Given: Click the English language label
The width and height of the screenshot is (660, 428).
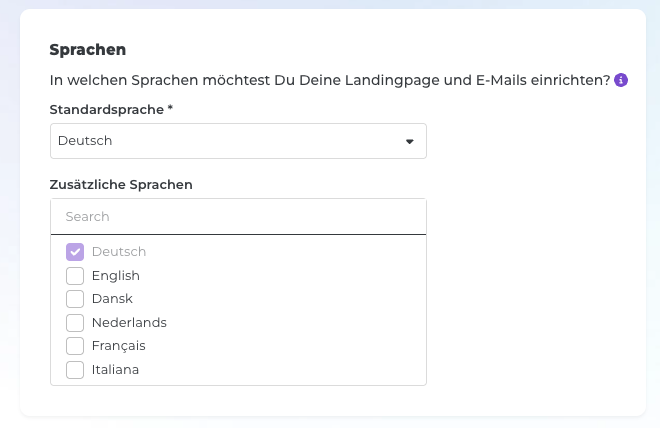Looking at the screenshot, I should tap(115, 275).
